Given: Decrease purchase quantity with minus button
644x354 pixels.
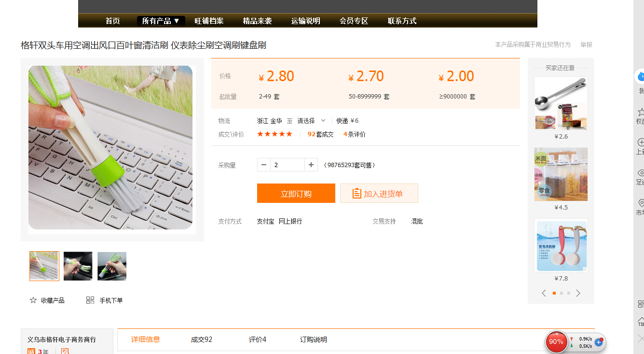Looking at the screenshot, I should pyautogui.click(x=264, y=165).
